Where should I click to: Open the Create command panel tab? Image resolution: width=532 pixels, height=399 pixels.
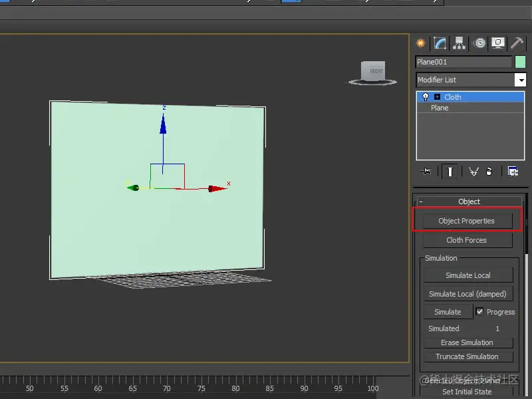tap(421, 43)
